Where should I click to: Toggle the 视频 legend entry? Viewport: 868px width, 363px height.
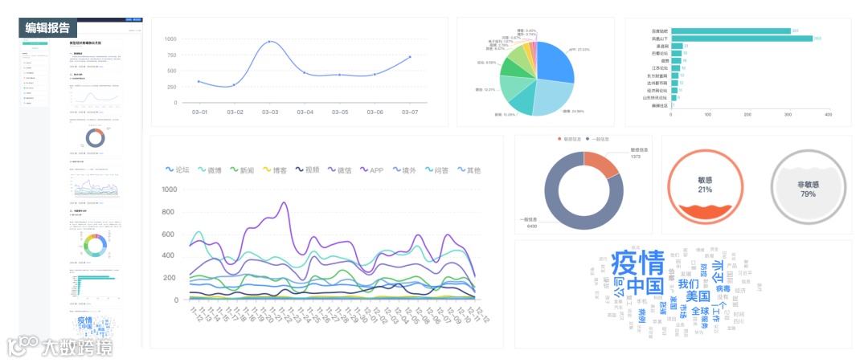coord(307,170)
